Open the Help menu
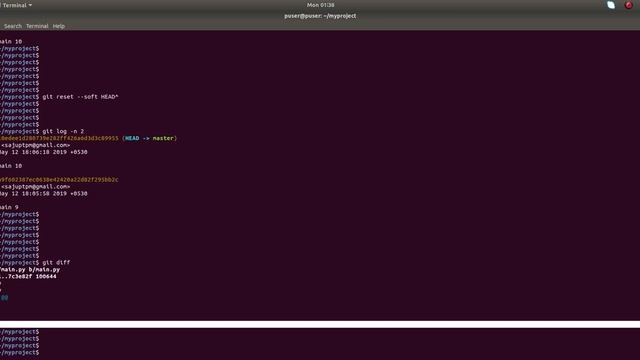This screenshot has width=640, height=360. click(x=59, y=26)
